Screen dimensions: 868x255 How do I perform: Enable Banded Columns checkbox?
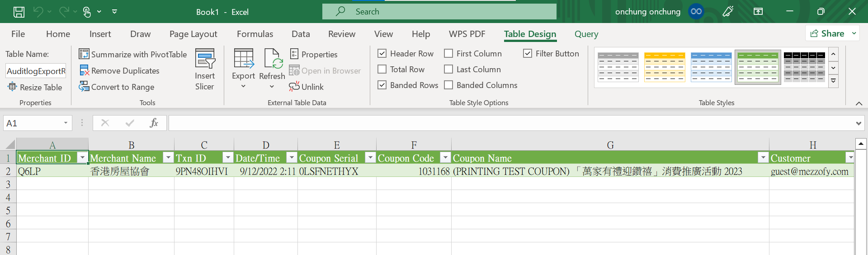[x=448, y=85]
